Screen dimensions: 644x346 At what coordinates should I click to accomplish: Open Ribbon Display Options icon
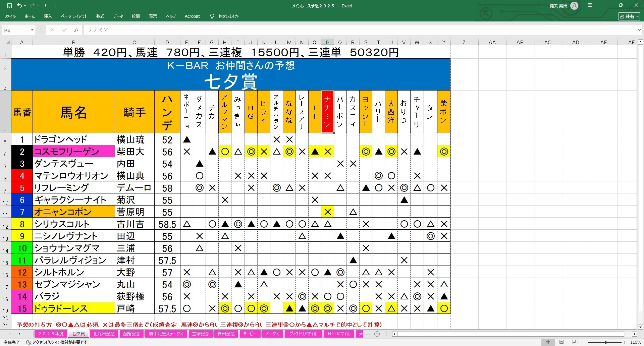[x=590, y=5]
